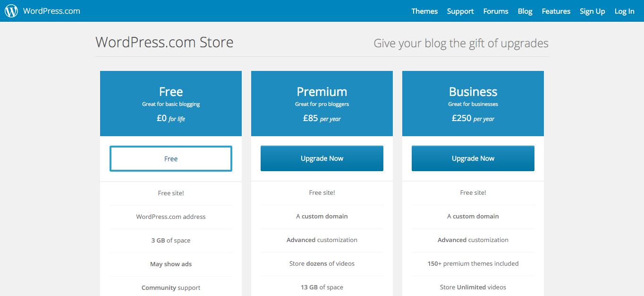The image size is (644, 296).
Task: Click the Free plan header panel
Action: click(170, 103)
